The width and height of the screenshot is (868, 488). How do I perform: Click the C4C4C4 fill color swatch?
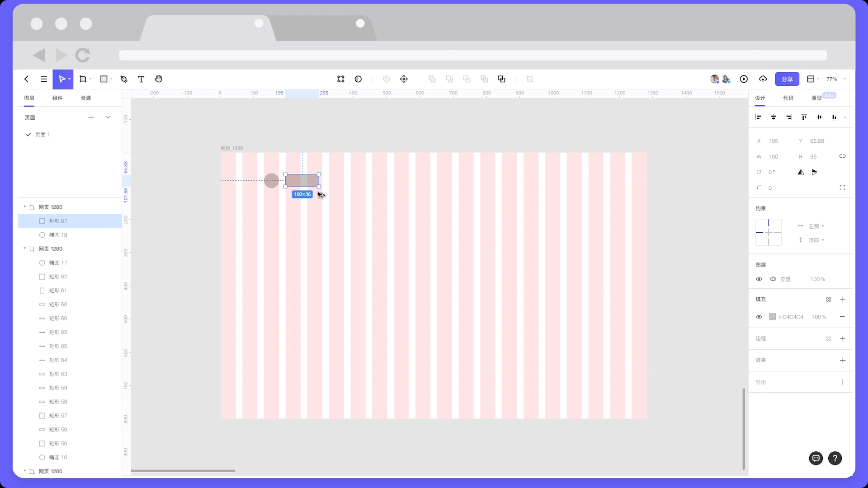773,317
